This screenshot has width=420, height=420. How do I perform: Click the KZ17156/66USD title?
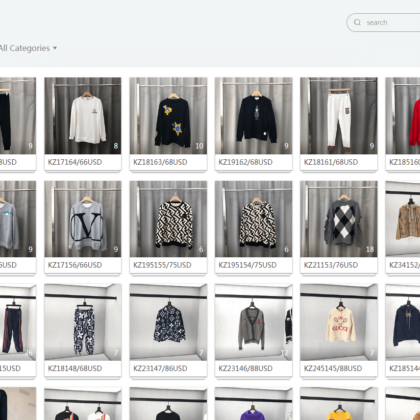pyautogui.click(x=75, y=265)
